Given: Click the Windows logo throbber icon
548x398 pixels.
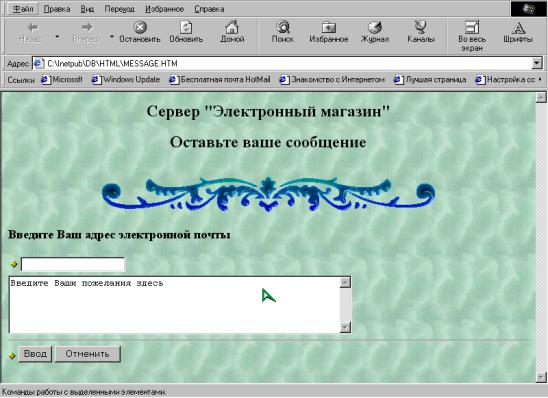Looking at the screenshot, I should pos(529,8).
